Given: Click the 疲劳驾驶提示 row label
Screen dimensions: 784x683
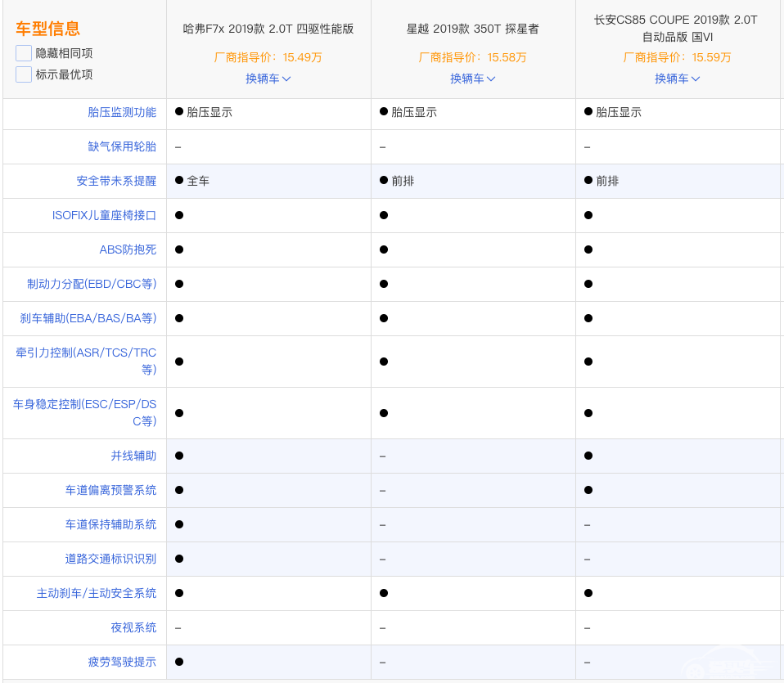Looking at the screenshot, I should (122, 662).
